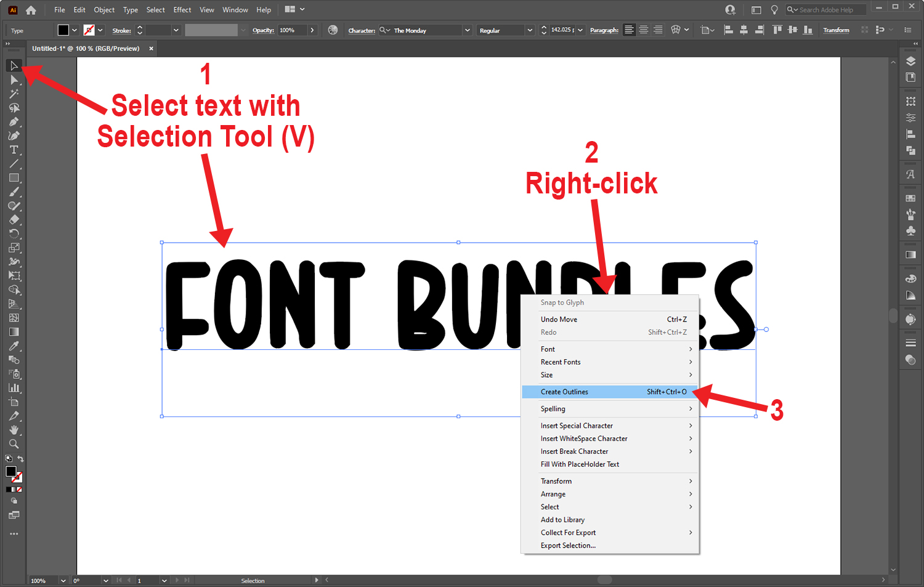Click the toolbar fill color box

pos(10,471)
